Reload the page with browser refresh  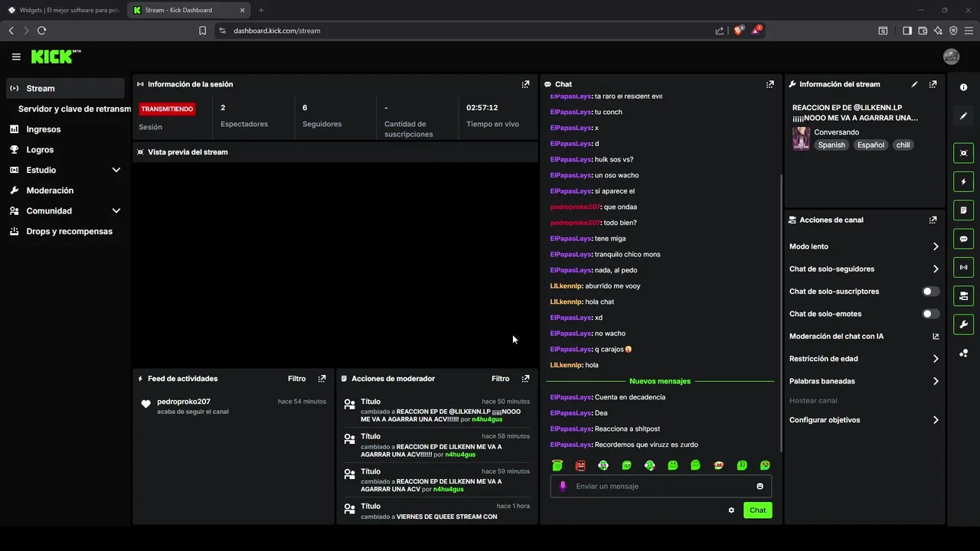click(x=41, y=31)
